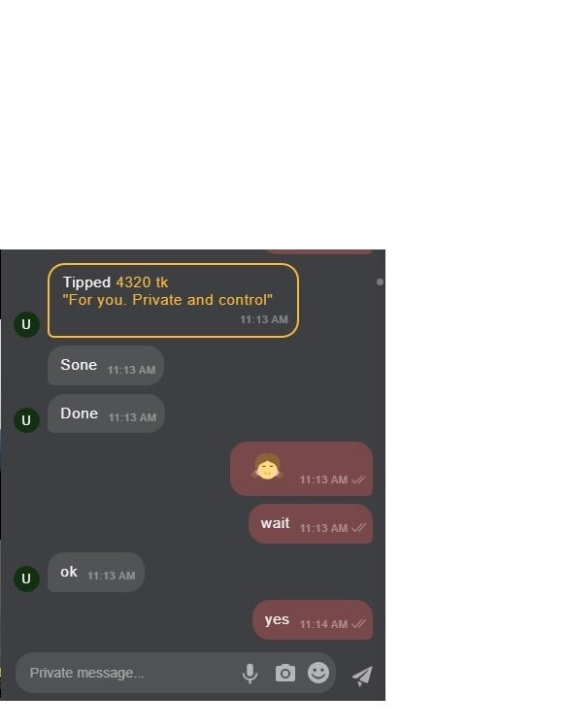Image resolution: width=568 pixels, height=728 pixels.
Task: Click the 11:13 AM timestamp on tip message
Action: (x=264, y=319)
